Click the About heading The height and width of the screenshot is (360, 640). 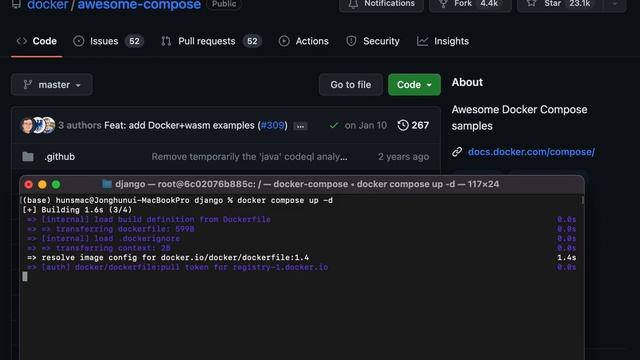click(x=467, y=82)
